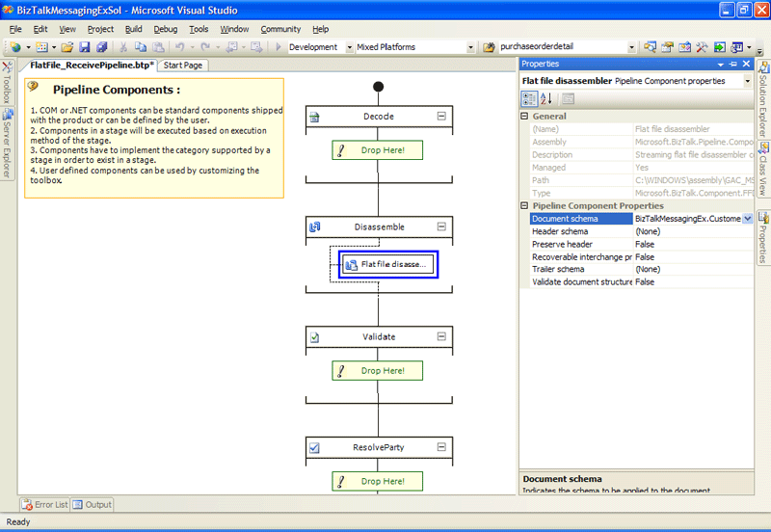Open the Toolbox hammer-and-wrench icon
771x532 pixels.
pos(702,47)
